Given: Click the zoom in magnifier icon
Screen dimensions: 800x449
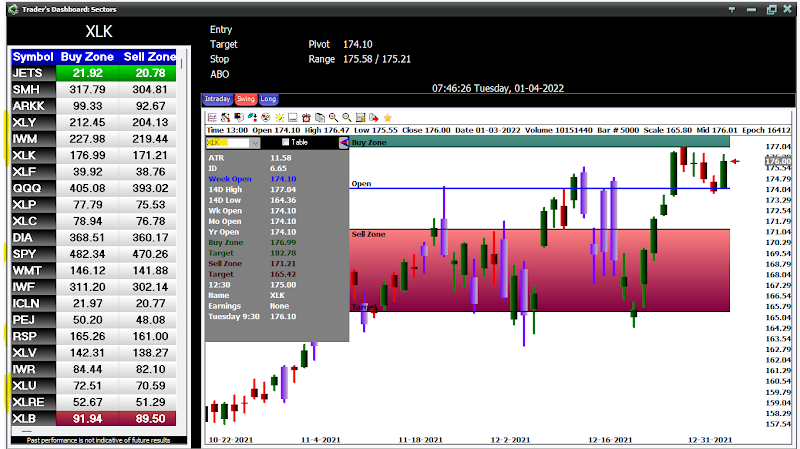Looking at the screenshot, I should 333,118.
